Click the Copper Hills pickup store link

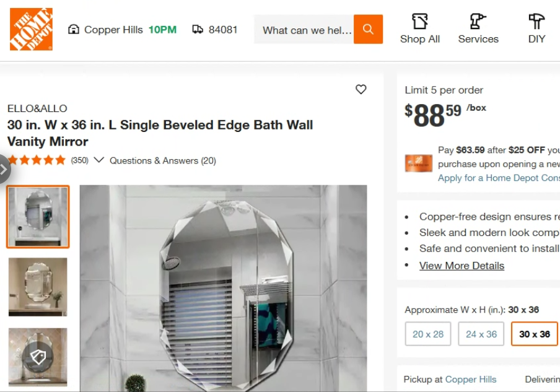click(471, 380)
